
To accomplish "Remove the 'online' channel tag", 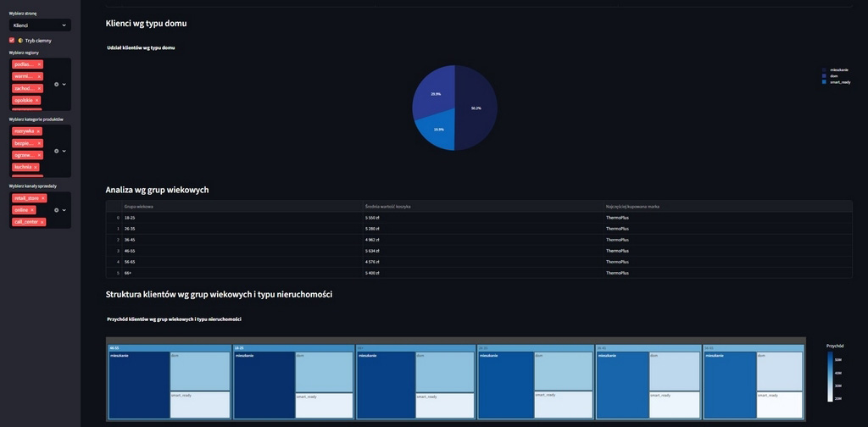I will click(x=33, y=210).
